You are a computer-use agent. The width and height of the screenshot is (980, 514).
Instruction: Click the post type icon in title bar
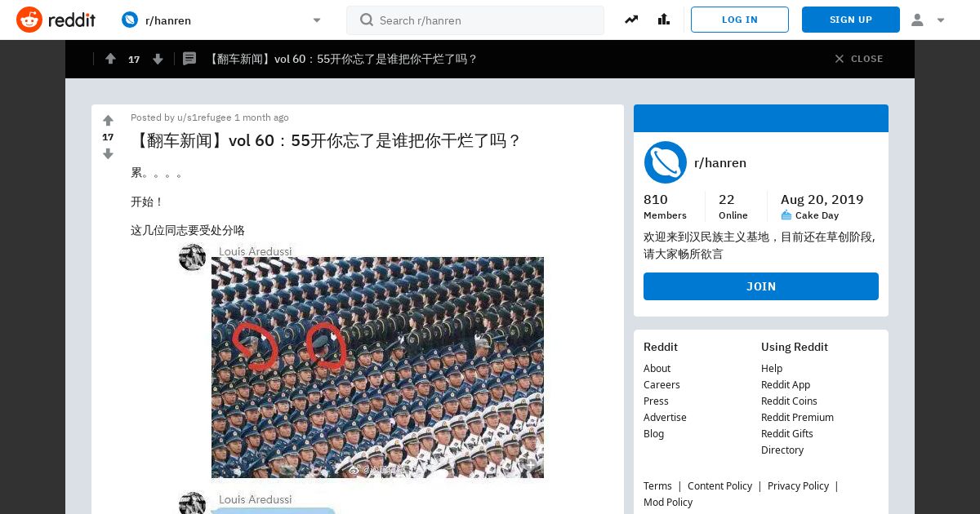[189, 59]
